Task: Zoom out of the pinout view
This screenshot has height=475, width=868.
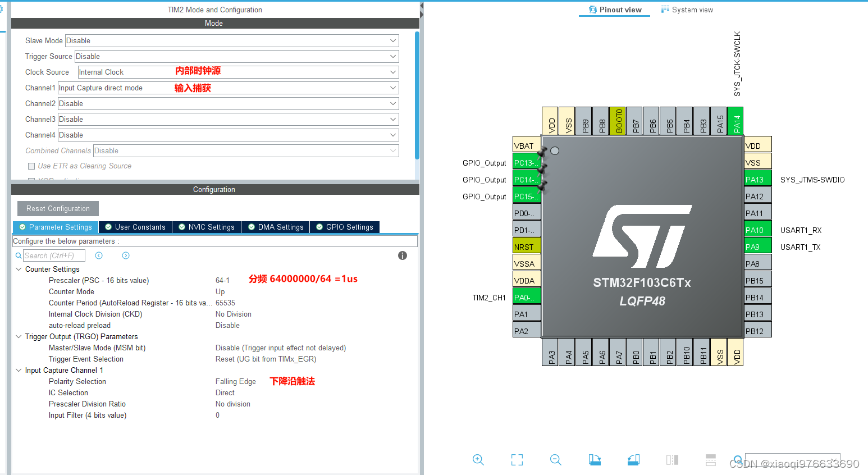Action: [556, 460]
